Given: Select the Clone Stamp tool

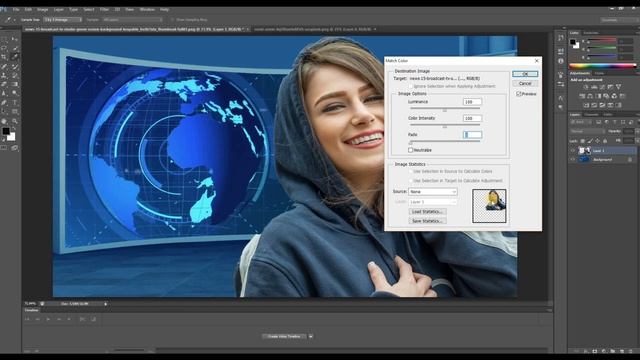Looking at the screenshot, I should click(x=4, y=75).
